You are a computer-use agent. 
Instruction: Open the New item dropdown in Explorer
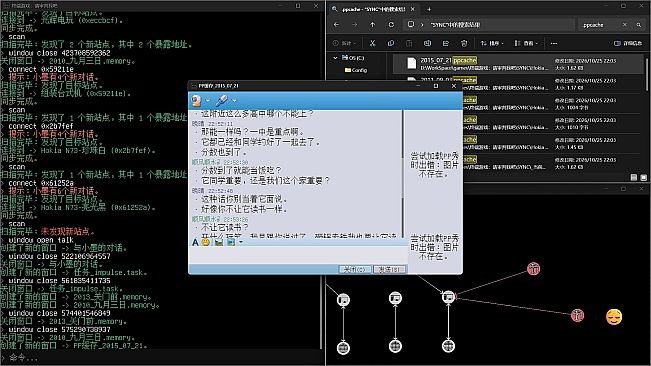pos(345,43)
